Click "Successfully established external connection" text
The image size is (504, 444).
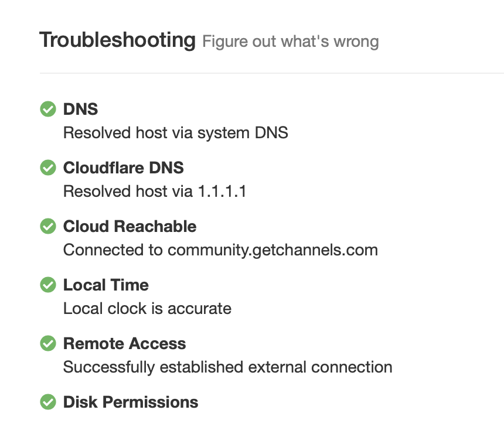[x=227, y=367]
